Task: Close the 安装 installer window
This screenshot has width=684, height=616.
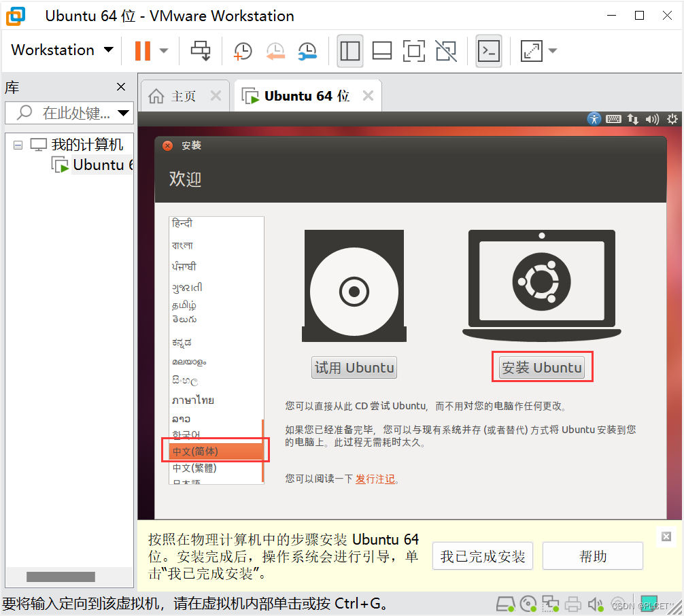Action: [167, 146]
